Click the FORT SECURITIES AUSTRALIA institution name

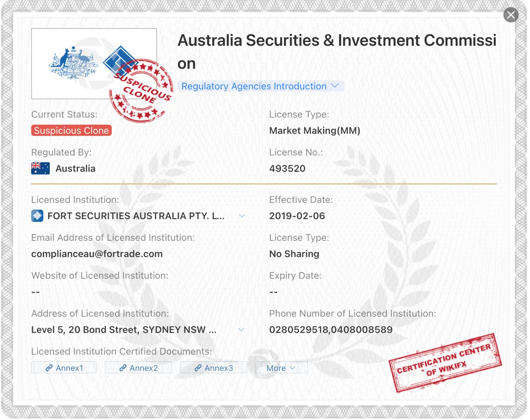click(136, 216)
